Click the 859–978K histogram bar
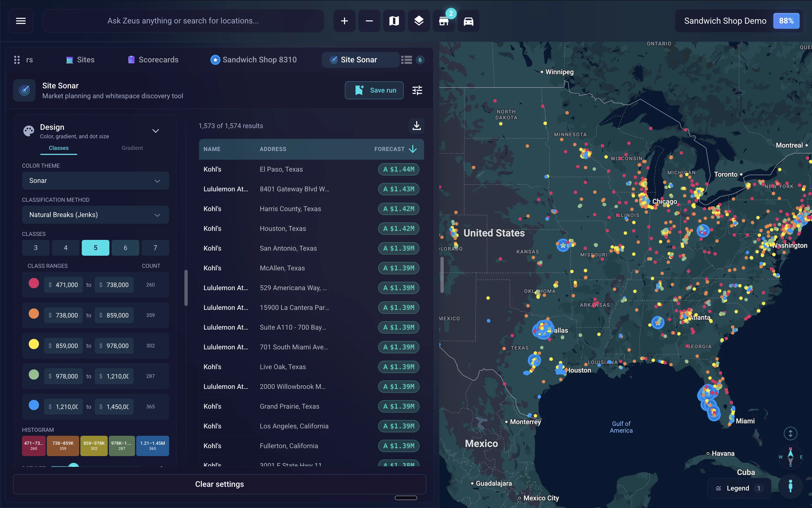 coord(94,446)
